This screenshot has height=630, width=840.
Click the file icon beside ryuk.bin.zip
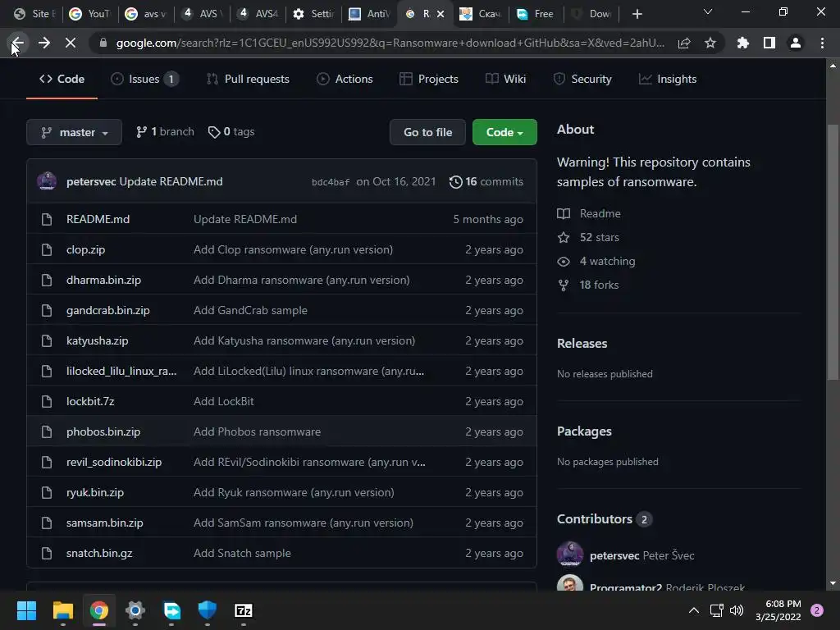pos(47,492)
